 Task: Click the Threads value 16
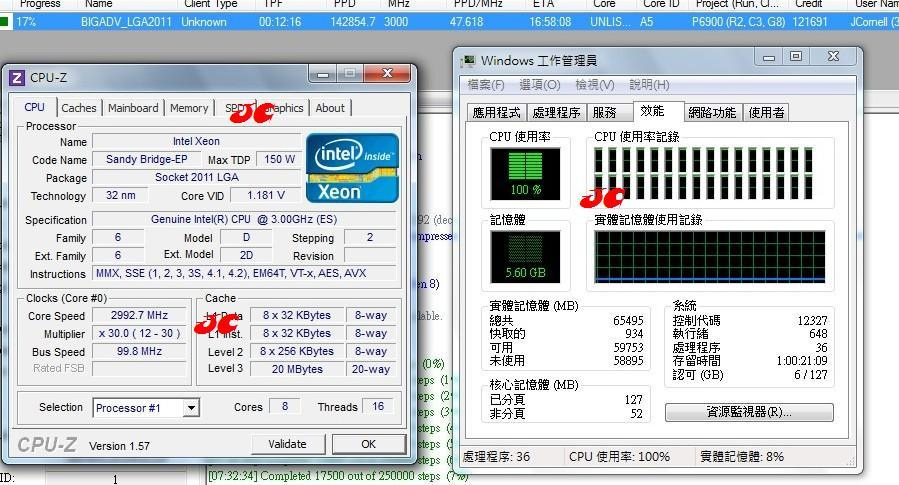378,406
